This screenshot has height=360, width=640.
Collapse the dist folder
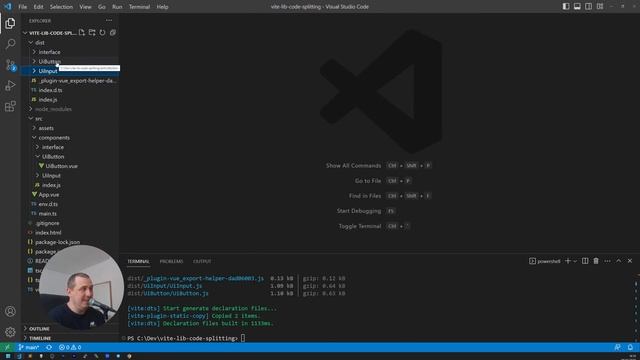[70, 42]
